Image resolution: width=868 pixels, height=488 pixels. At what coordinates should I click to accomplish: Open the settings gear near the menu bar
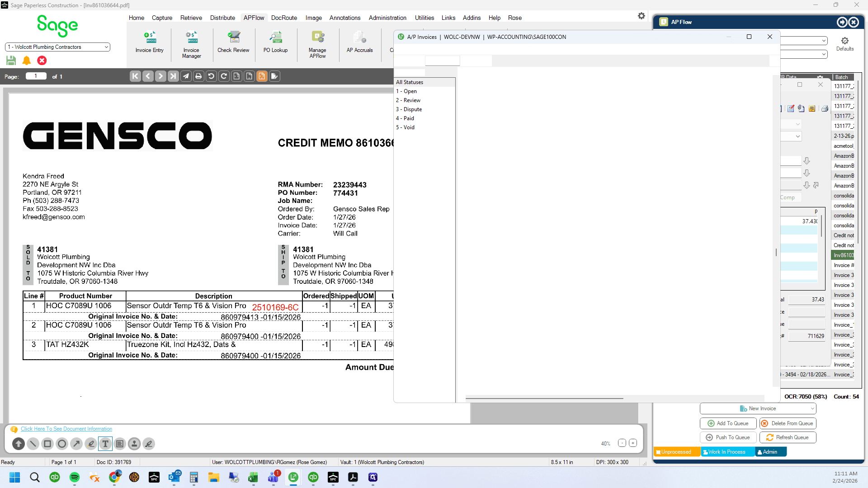[642, 16]
